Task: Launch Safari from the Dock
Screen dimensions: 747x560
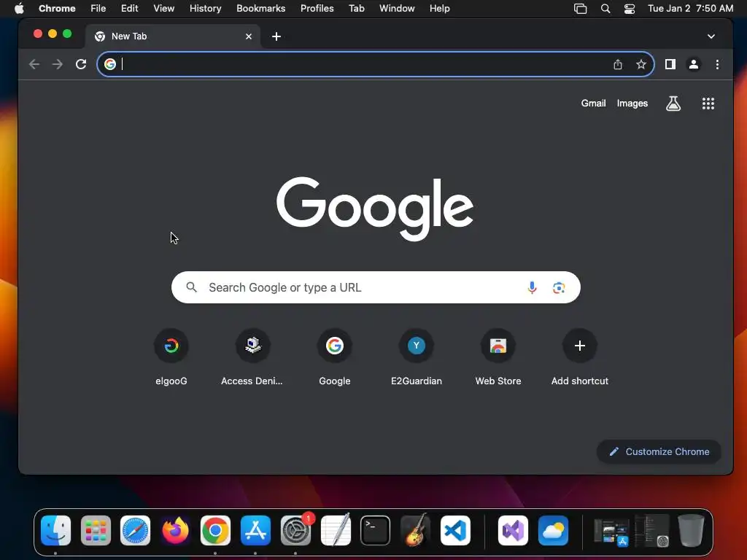Action: pos(135,531)
